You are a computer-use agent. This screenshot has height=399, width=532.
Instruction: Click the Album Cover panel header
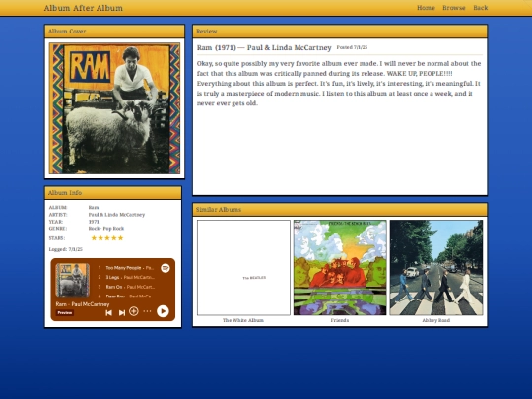click(114, 32)
